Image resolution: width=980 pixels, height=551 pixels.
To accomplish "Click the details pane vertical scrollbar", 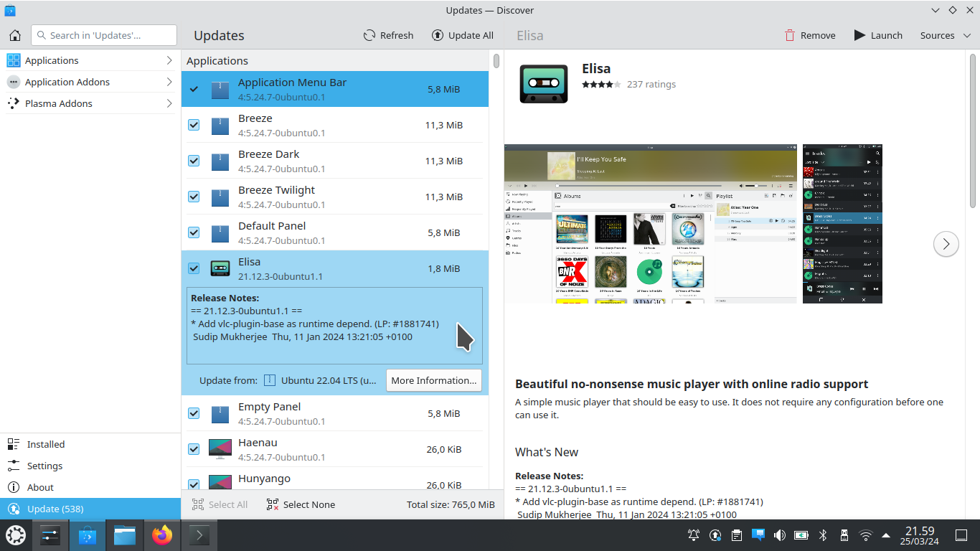I will tap(974, 129).
